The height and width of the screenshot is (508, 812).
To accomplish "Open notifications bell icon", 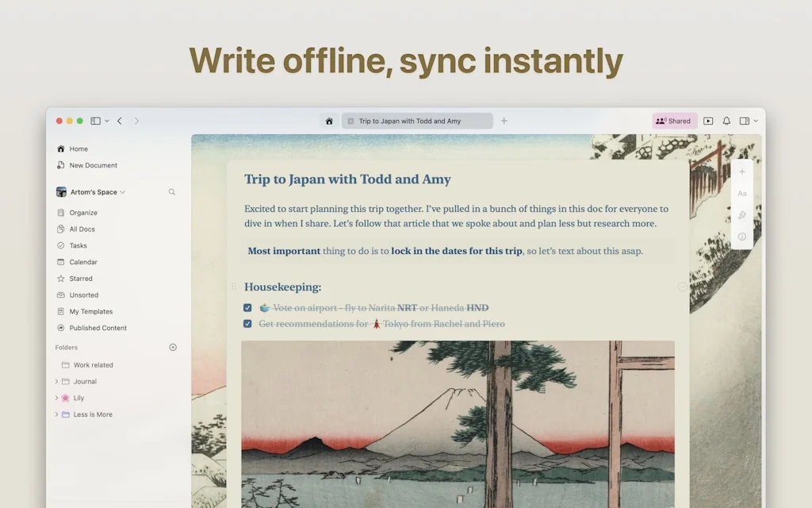I will coord(726,121).
